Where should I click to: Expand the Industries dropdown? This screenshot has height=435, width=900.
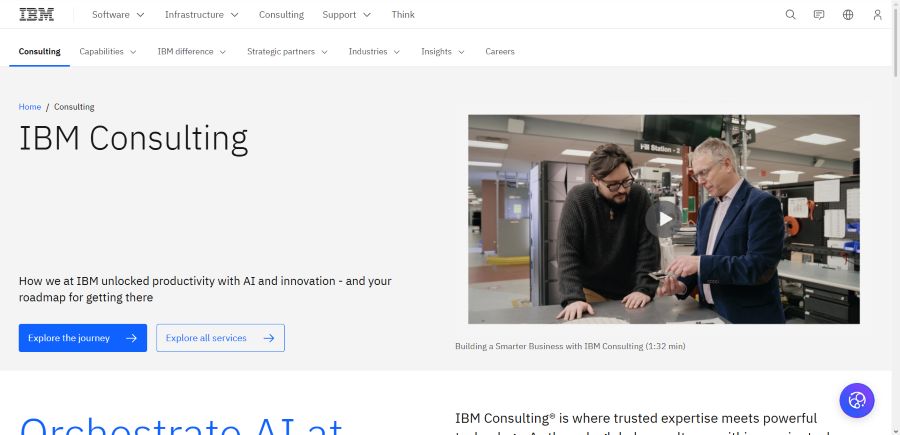[x=374, y=51]
